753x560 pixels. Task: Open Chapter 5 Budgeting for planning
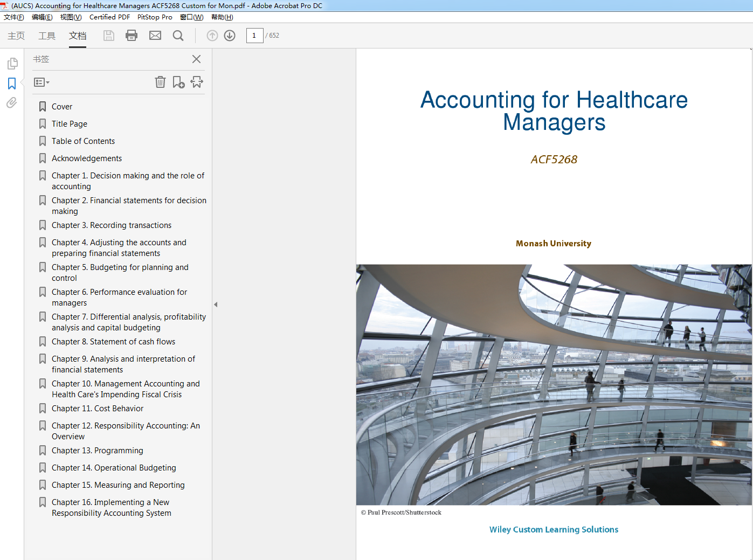coord(120,273)
